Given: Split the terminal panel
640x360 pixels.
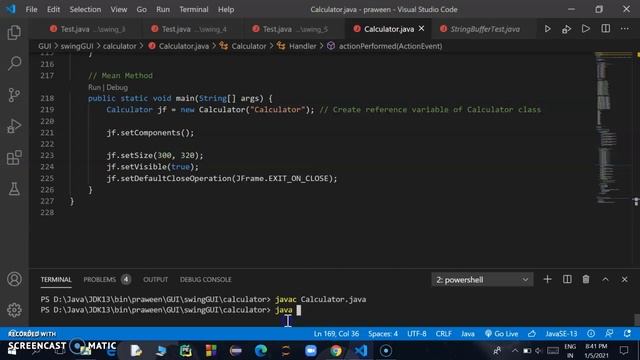Looking at the screenshot, I should 567,280.
